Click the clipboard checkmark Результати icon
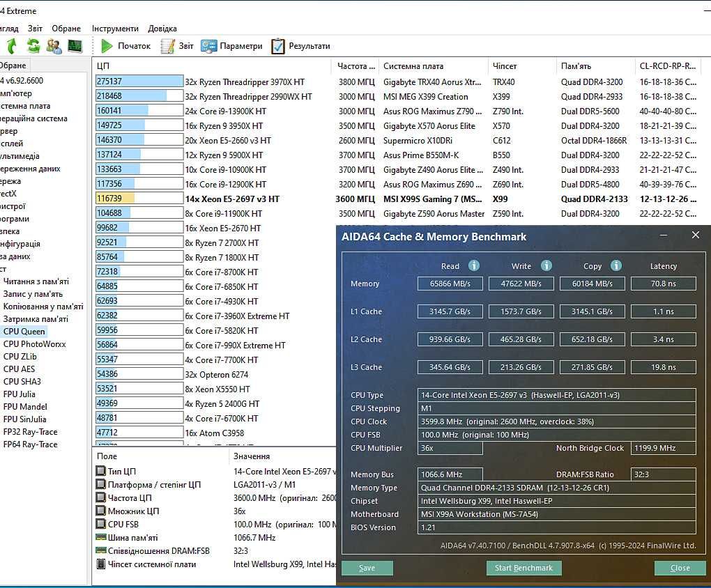711x588 pixels. point(278,46)
